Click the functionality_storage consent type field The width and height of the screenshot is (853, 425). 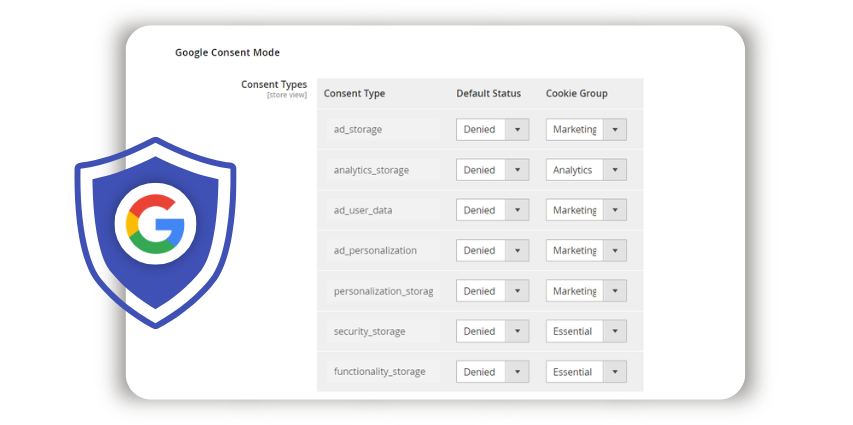(383, 372)
